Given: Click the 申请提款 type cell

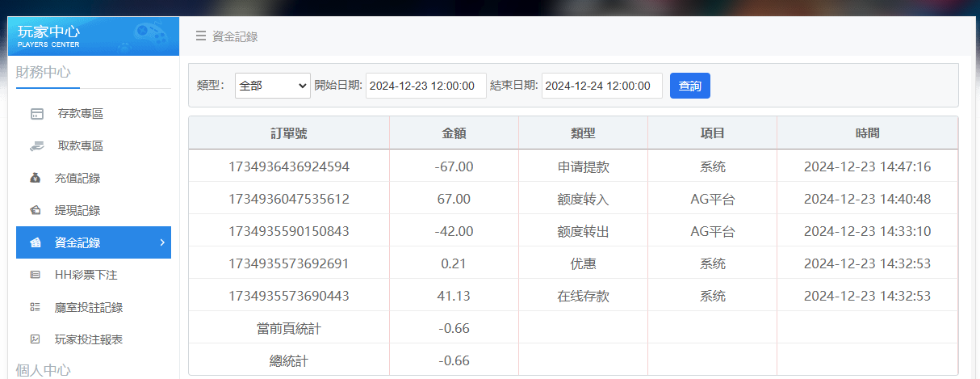Looking at the screenshot, I should [583, 166].
